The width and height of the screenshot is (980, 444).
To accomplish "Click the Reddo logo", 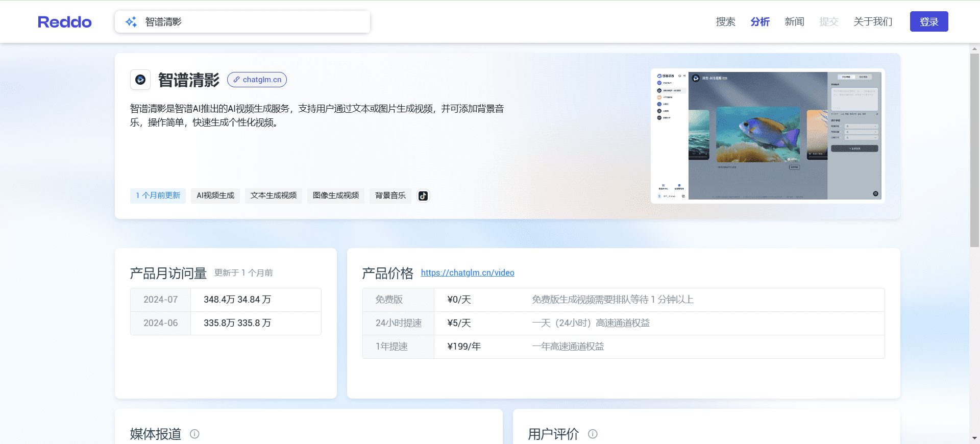I will (65, 22).
